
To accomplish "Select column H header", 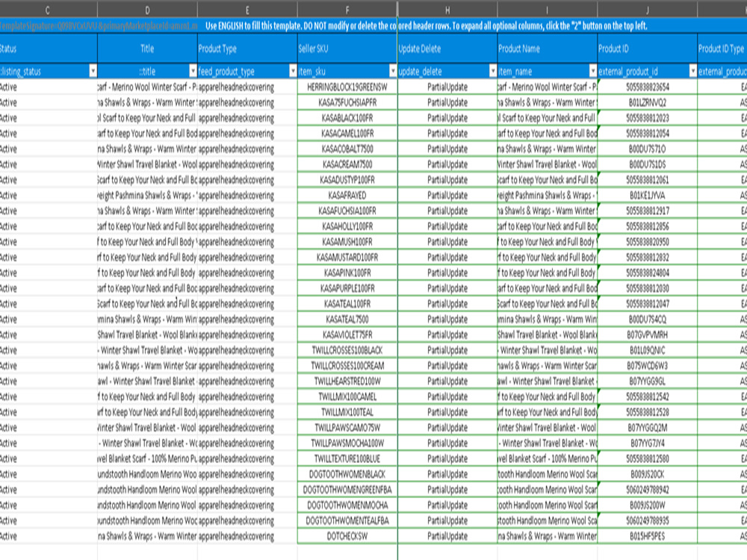I will click(447, 10).
